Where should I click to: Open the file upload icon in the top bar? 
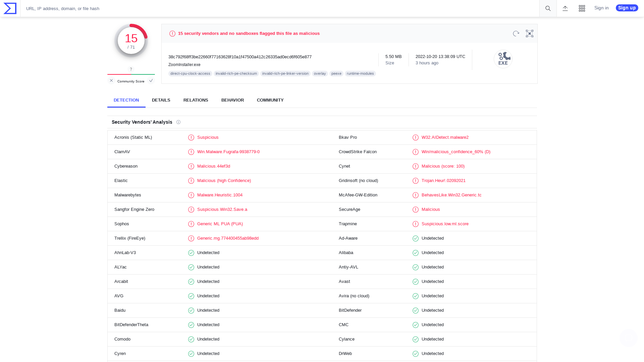click(x=565, y=8)
